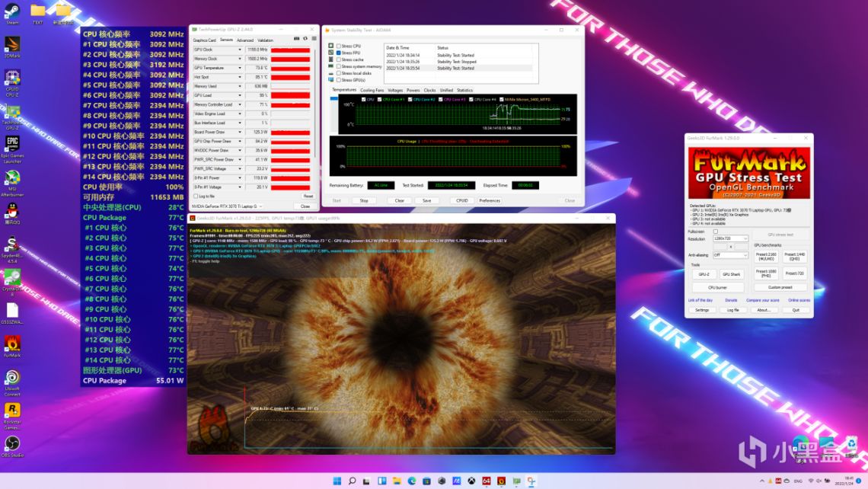Open Steam desktop shortcut
The height and width of the screenshot is (489, 868).
[x=11, y=14]
